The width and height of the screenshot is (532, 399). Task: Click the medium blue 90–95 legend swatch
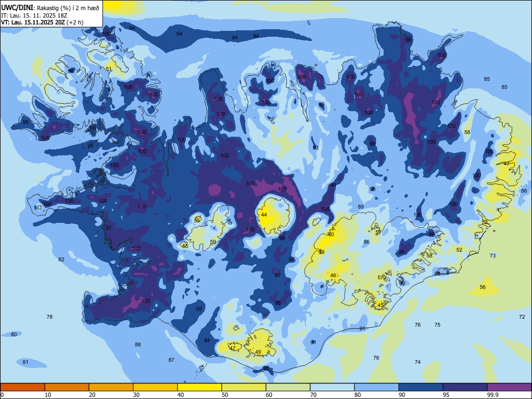(x=421, y=387)
